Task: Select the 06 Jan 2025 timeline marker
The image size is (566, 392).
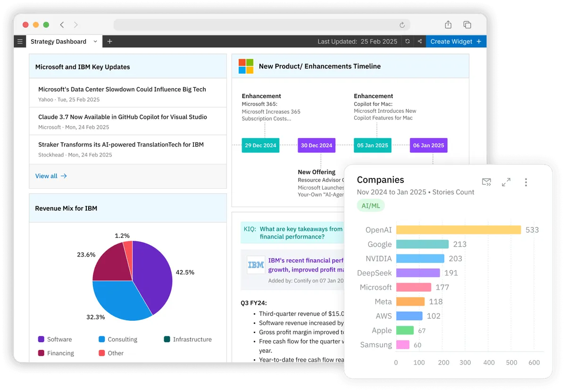Action: pyautogui.click(x=429, y=145)
